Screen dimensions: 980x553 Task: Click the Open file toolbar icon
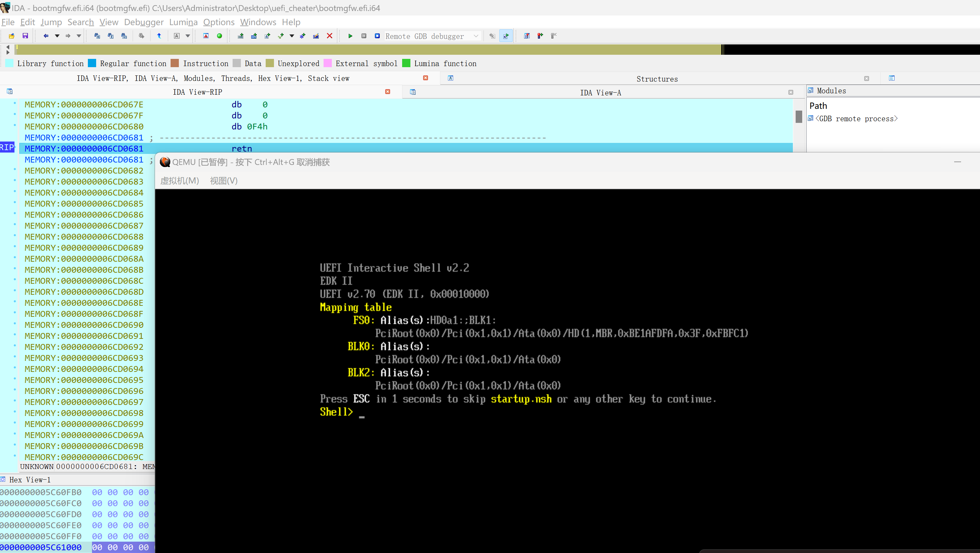(x=12, y=36)
